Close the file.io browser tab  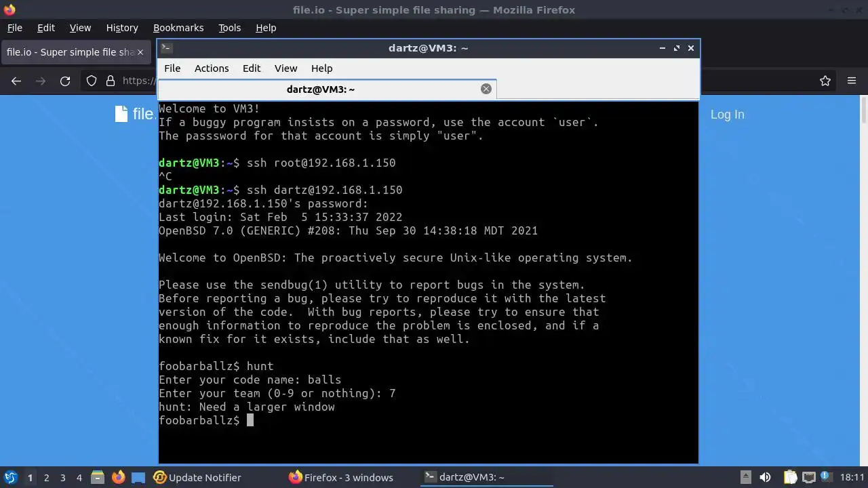click(x=140, y=52)
